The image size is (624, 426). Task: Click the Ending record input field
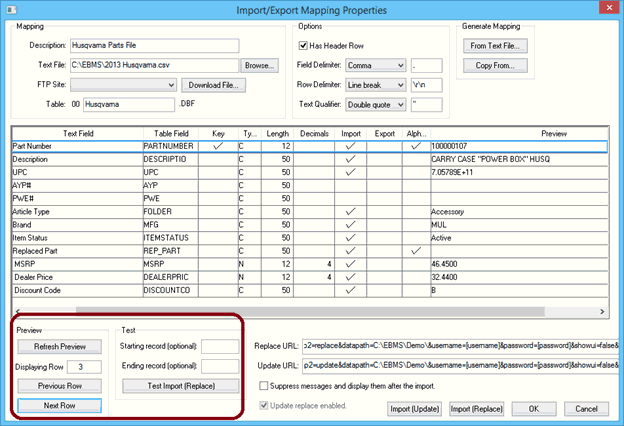click(x=220, y=366)
